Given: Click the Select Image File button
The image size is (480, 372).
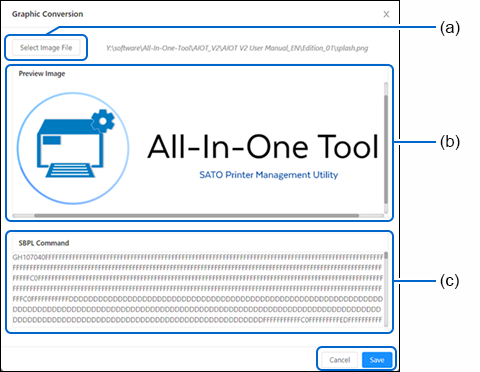Looking at the screenshot, I should click(46, 48).
